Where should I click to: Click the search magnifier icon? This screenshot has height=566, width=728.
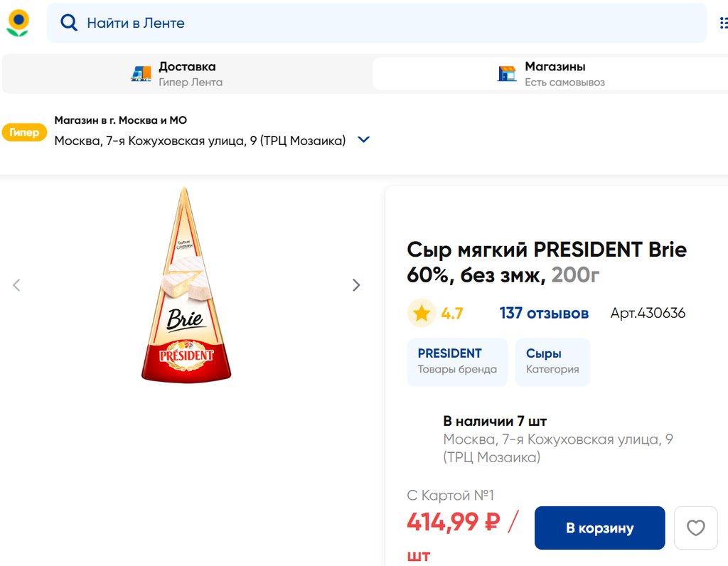[68, 23]
